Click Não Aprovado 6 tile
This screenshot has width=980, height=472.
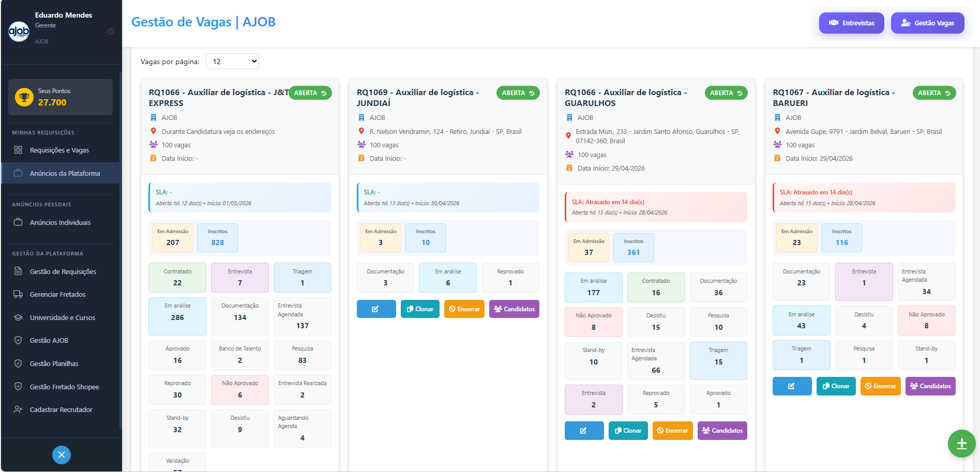tap(240, 390)
